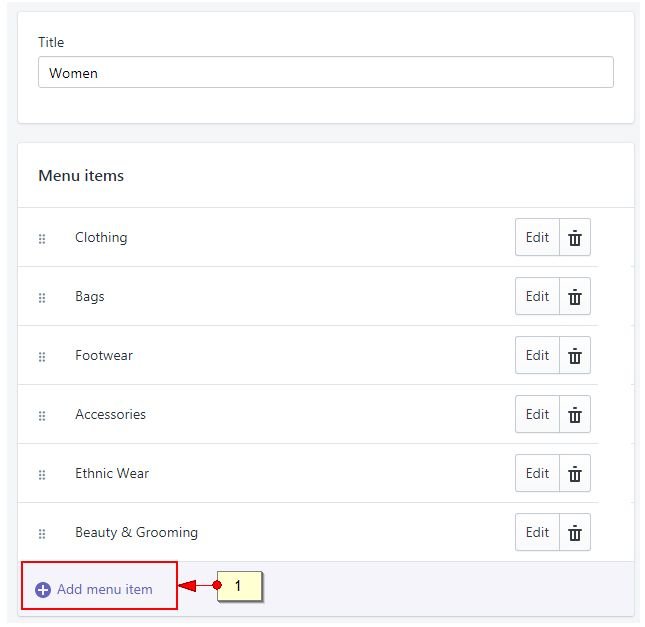Click drag handle beside Ethnic Wear

42,475
